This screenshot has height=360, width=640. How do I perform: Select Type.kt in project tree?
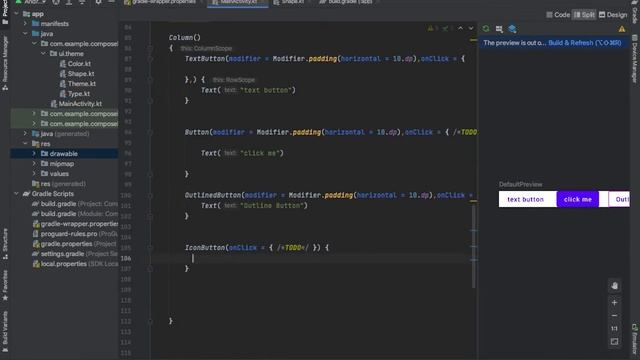click(x=79, y=93)
